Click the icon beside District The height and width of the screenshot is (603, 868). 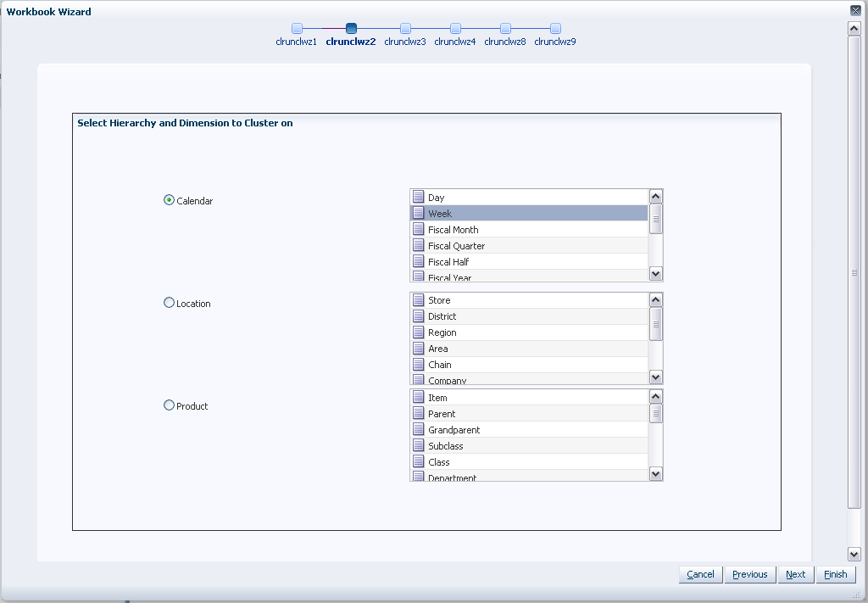[x=419, y=316]
